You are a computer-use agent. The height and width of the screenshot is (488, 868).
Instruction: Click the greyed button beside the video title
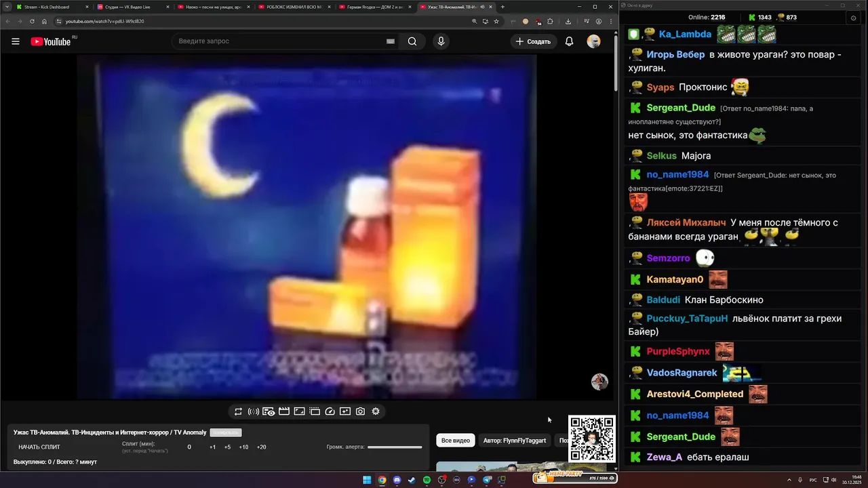[x=226, y=432]
